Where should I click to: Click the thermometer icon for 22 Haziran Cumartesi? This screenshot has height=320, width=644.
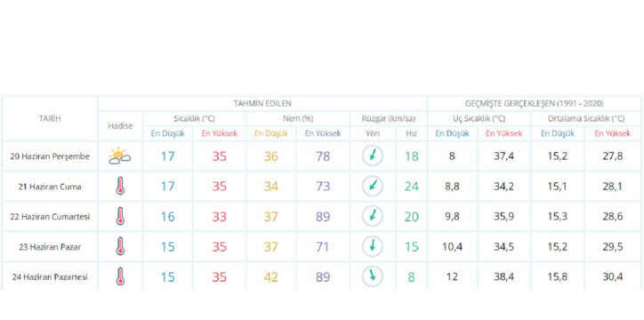tap(120, 216)
